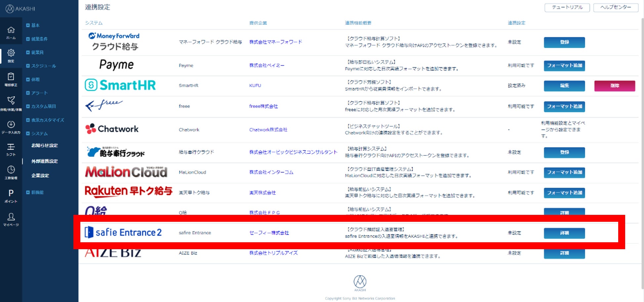Open 株式会社トリプルアイズ provider link
644x302 pixels.
pos(273,253)
